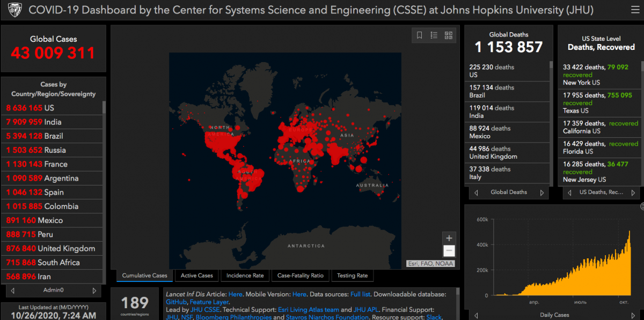Pick Russia in the cases list
The width and height of the screenshot is (644, 320).
(52, 150)
